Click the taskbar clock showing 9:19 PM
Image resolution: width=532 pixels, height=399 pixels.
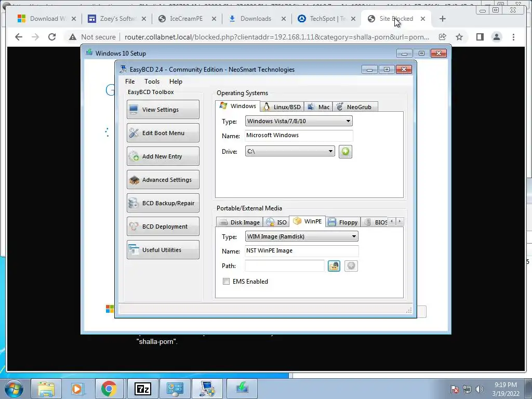[506, 389]
